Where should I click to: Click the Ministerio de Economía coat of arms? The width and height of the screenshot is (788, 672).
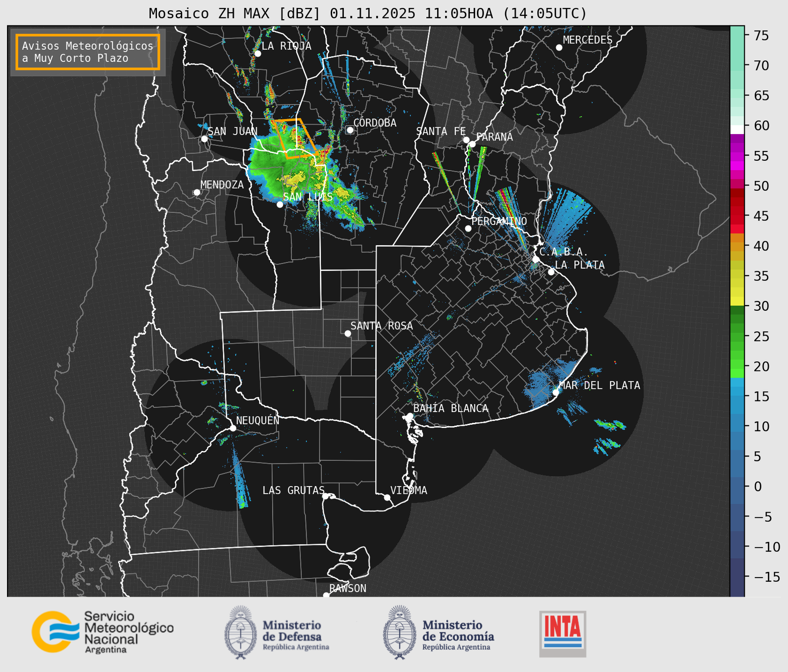[399, 632]
